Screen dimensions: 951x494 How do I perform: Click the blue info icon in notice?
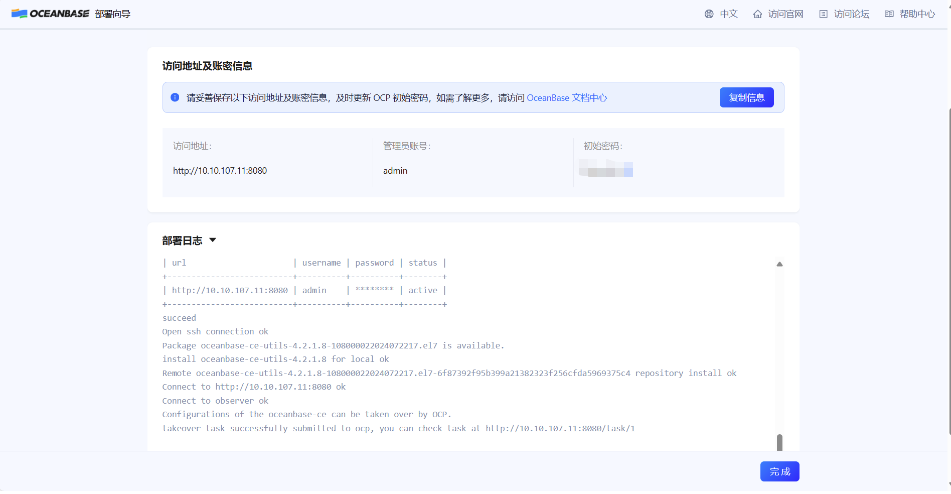pyautogui.click(x=175, y=97)
